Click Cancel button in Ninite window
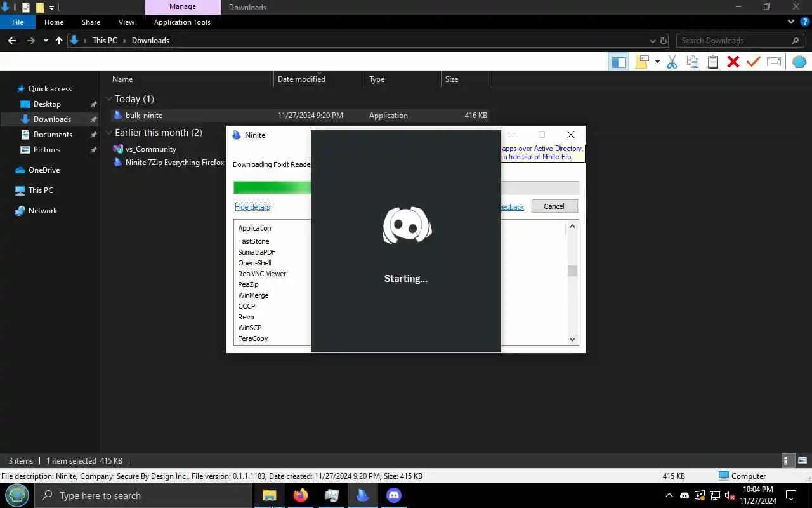The height and width of the screenshot is (508, 812). [554, 206]
